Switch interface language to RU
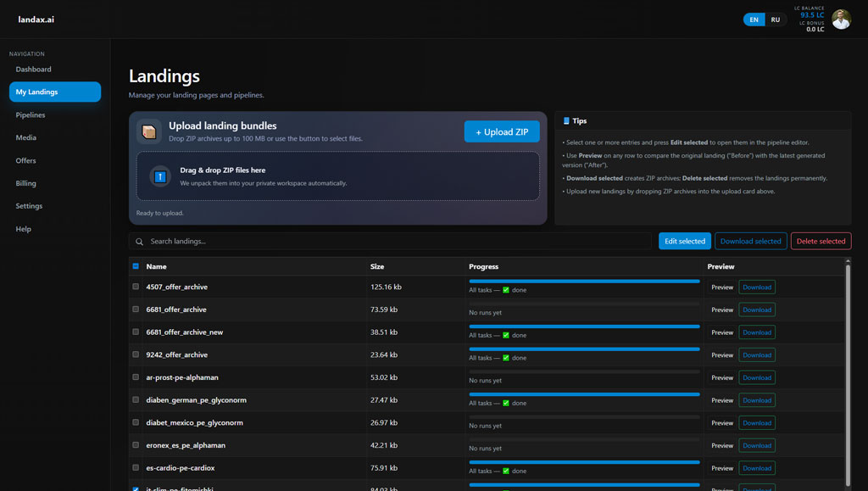The image size is (868, 491). pyautogui.click(x=775, y=20)
